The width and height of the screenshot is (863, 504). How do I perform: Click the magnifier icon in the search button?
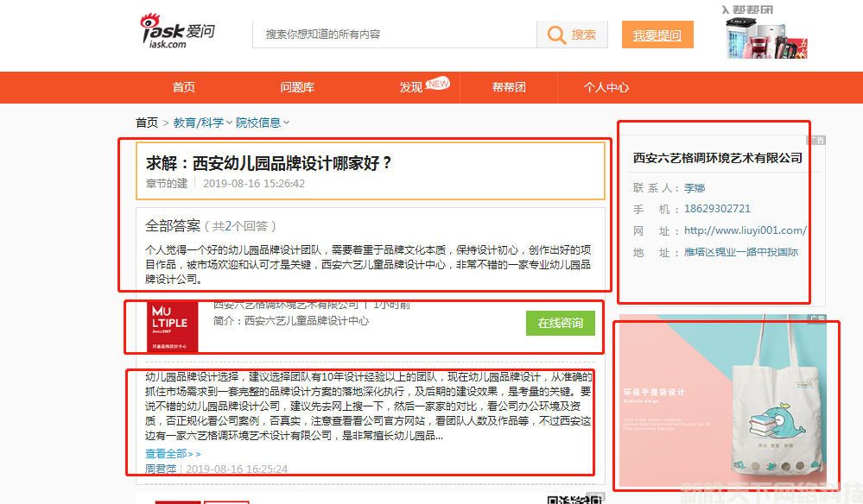(555, 35)
